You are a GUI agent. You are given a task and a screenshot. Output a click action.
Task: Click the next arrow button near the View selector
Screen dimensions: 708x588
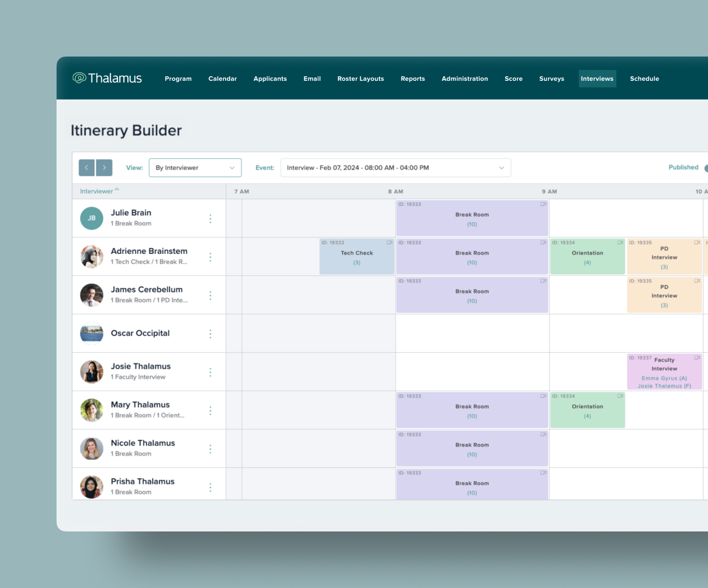coord(104,167)
